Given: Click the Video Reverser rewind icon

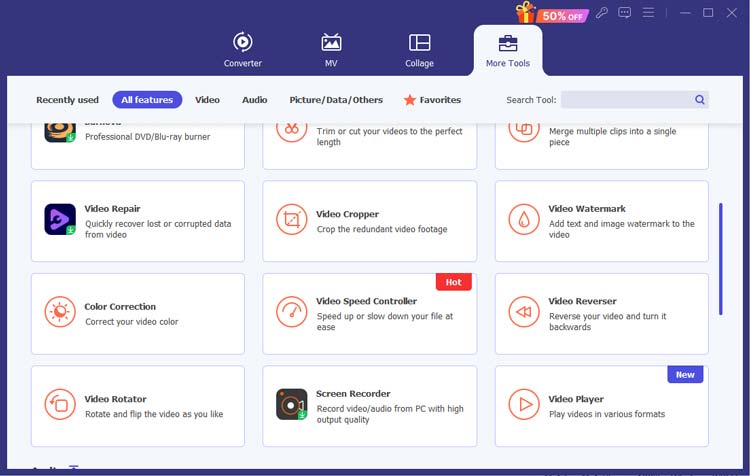Looking at the screenshot, I should pyautogui.click(x=524, y=313).
